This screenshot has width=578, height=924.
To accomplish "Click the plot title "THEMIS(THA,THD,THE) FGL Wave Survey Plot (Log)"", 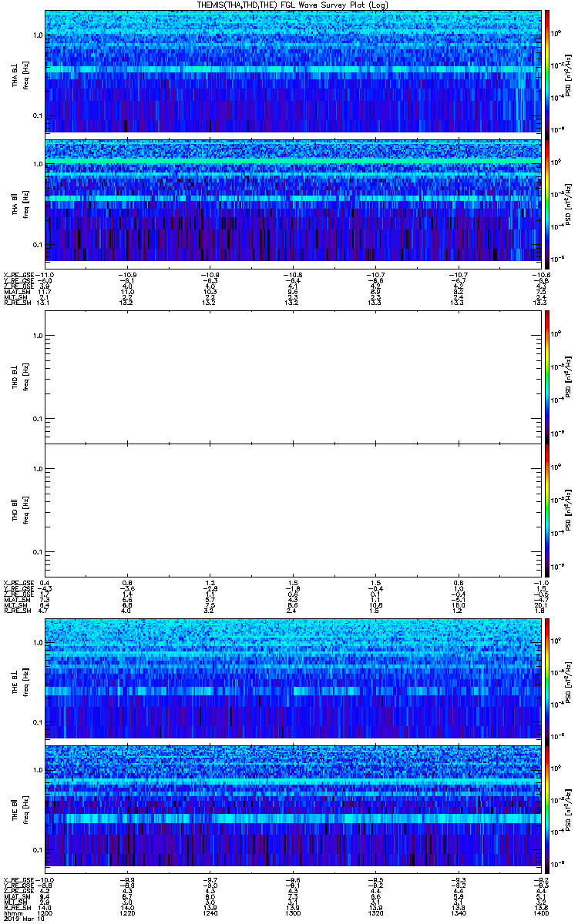I will pyautogui.click(x=294, y=5).
